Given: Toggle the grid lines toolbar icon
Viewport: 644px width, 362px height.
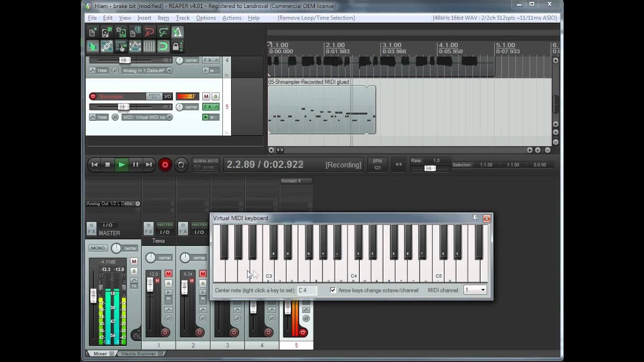Looking at the screenshot, I should 149,46.
